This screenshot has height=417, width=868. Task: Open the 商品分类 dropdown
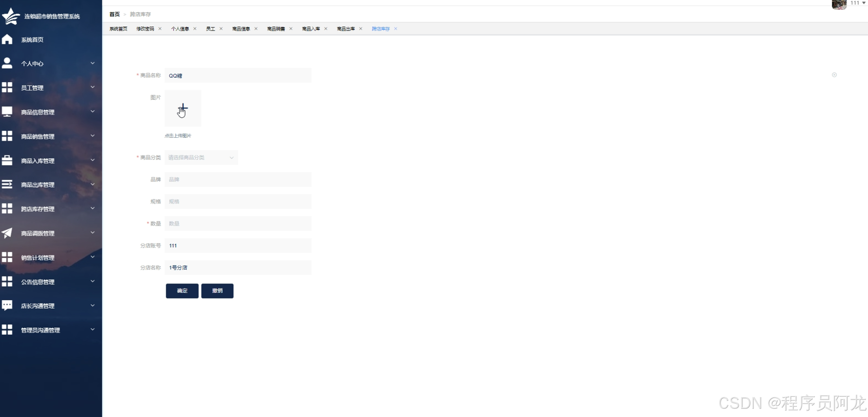tap(201, 157)
